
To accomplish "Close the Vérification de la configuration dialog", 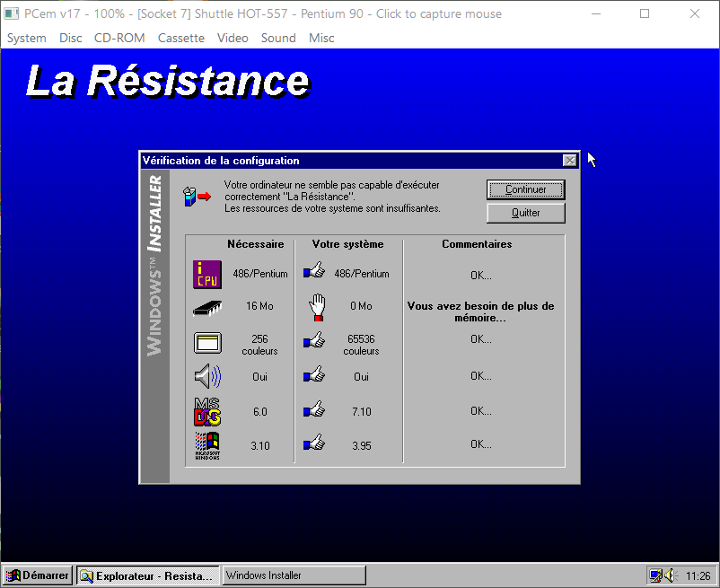I will (569, 161).
